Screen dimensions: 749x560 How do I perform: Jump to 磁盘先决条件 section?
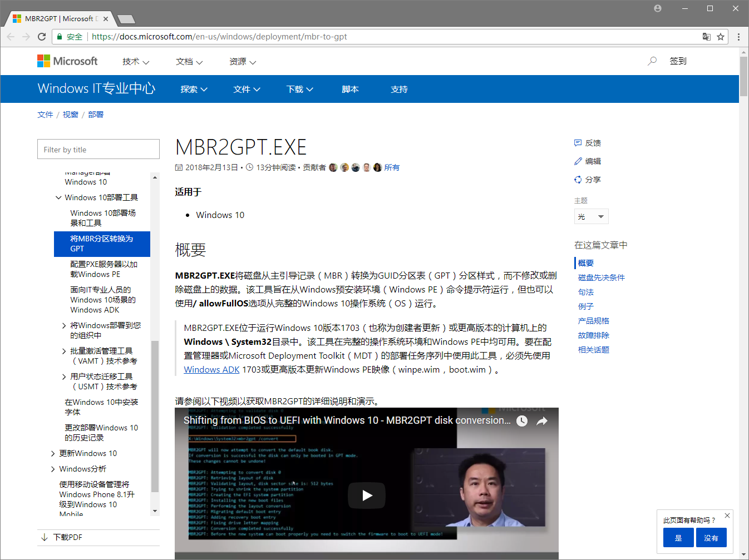(601, 277)
